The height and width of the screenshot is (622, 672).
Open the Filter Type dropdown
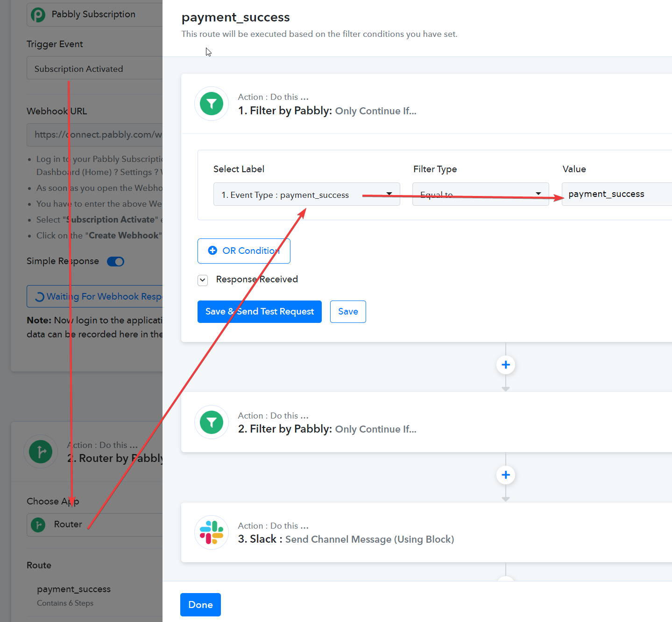coord(481,194)
